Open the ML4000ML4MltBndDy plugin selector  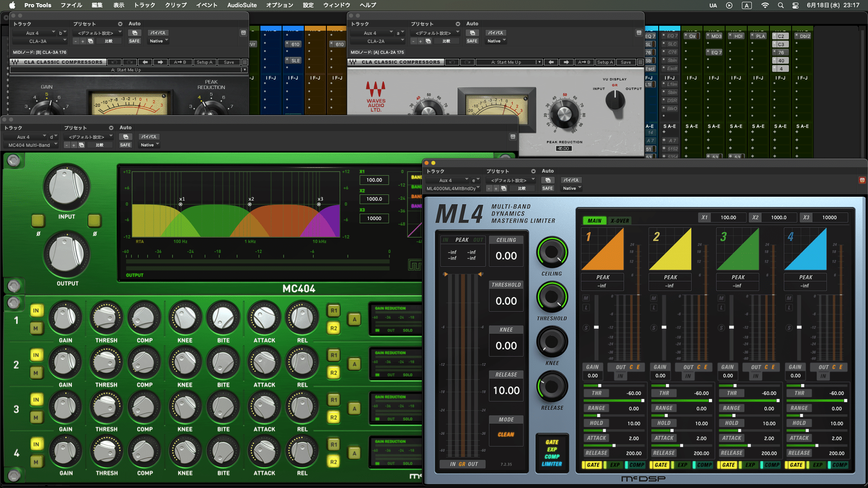tap(453, 188)
